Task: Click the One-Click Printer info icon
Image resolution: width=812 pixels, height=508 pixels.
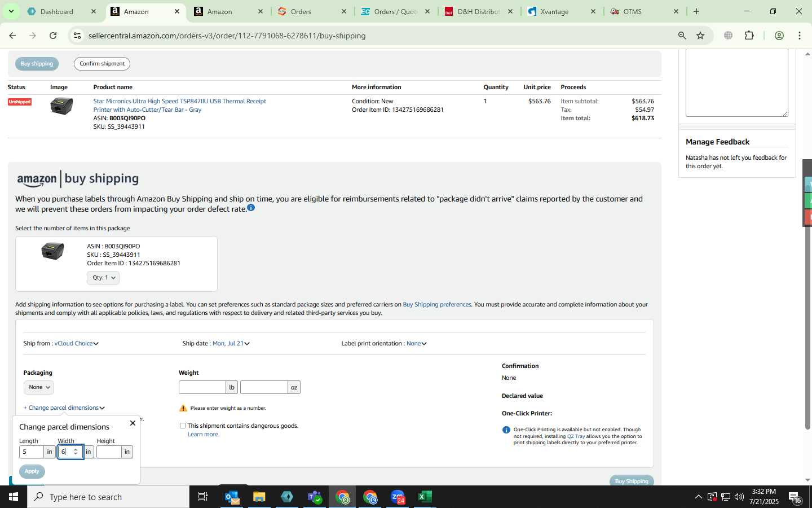Action: click(506, 430)
